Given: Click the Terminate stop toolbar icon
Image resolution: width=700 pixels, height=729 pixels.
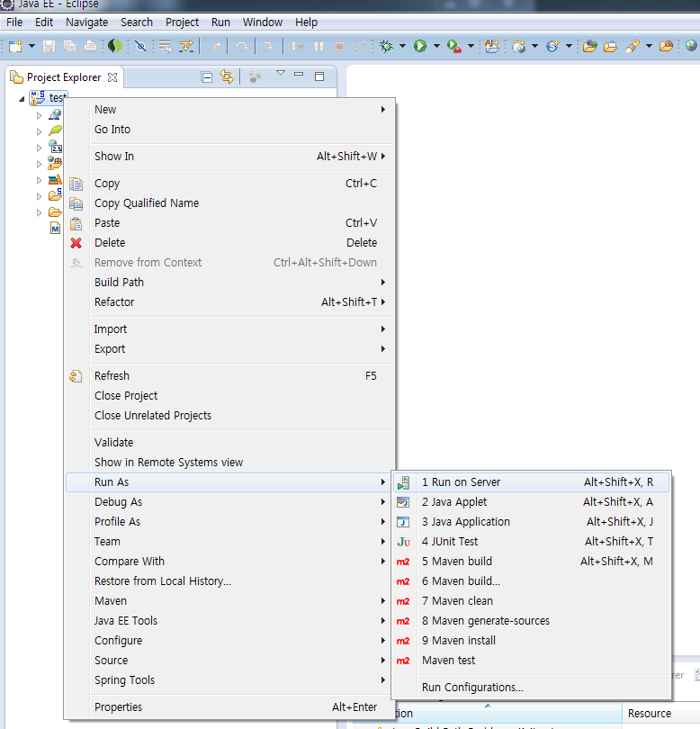Looking at the screenshot, I should coord(340,46).
